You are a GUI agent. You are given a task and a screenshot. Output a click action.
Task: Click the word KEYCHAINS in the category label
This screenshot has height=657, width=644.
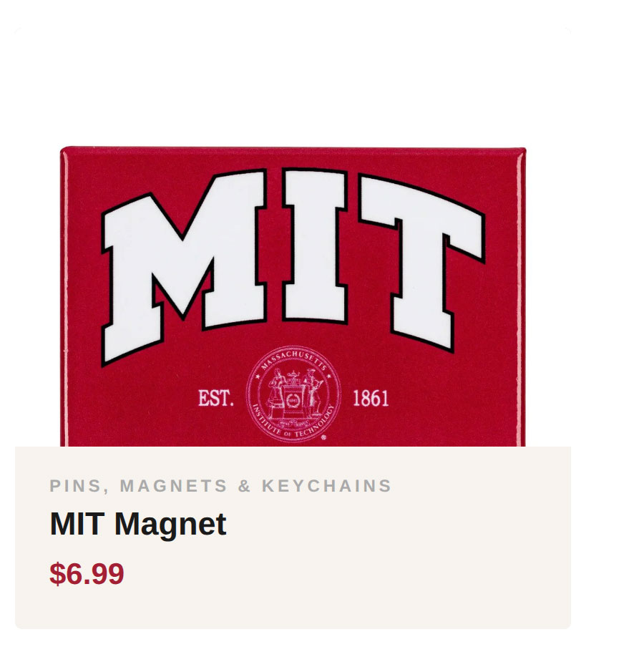click(326, 487)
